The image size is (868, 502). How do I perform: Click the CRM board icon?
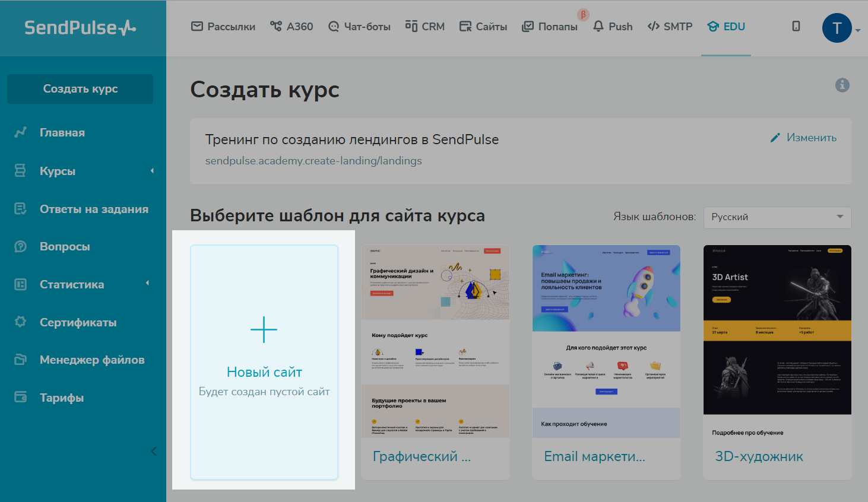[411, 26]
